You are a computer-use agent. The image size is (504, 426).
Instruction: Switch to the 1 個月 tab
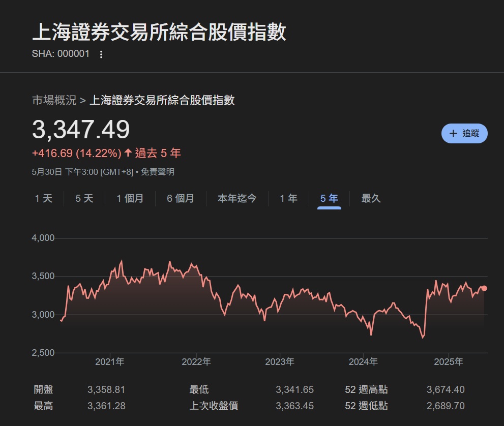coord(130,198)
